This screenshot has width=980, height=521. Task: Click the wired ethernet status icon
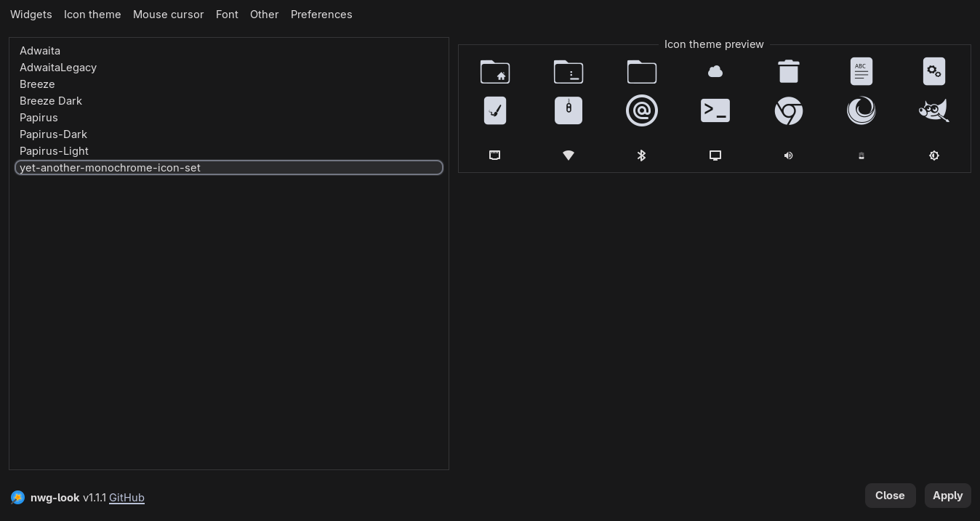(495, 156)
